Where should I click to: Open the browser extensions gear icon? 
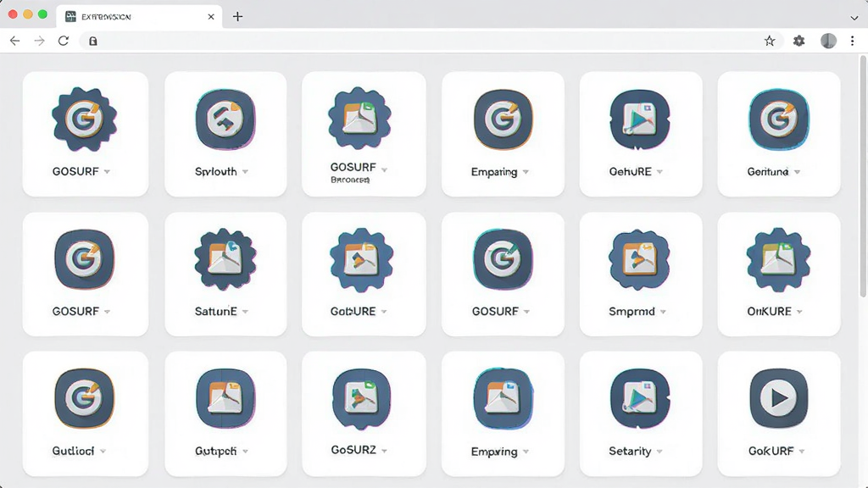click(798, 41)
